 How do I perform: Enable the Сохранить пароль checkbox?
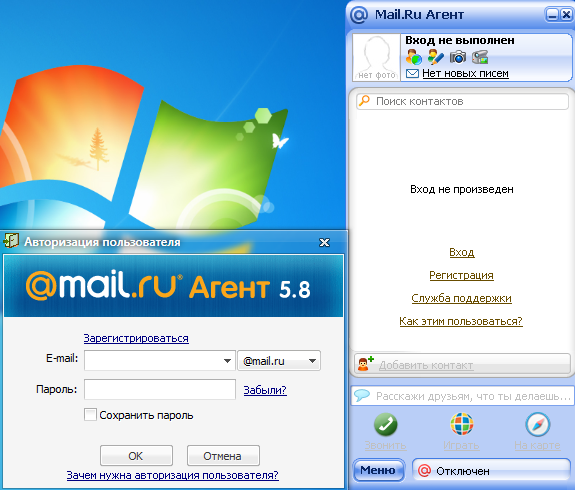(x=90, y=415)
